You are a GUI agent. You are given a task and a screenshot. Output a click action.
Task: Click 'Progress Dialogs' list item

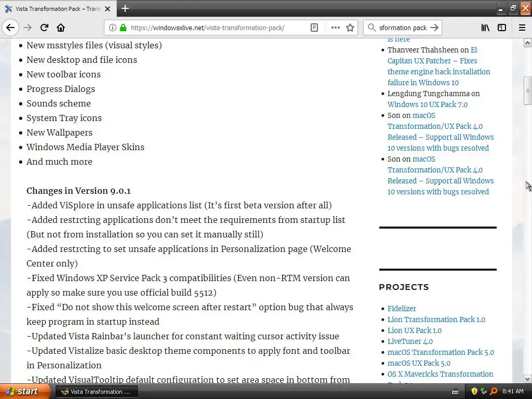pyautogui.click(x=60, y=89)
